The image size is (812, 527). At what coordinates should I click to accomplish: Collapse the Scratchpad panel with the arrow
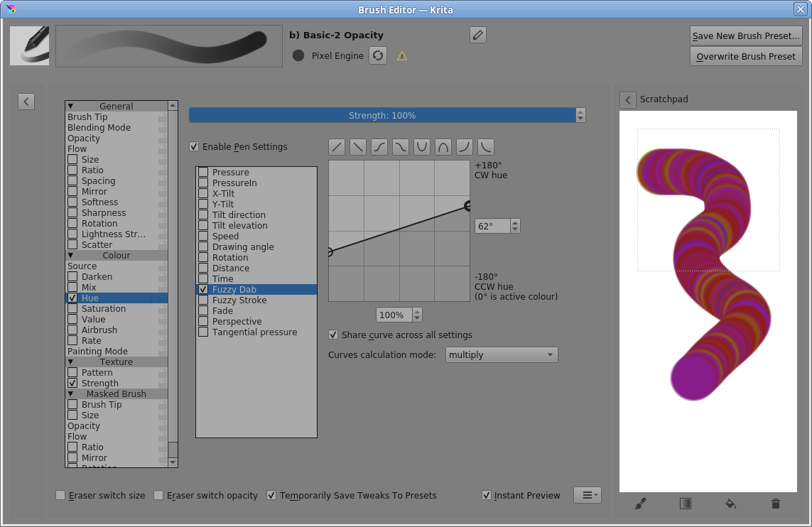(x=627, y=99)
